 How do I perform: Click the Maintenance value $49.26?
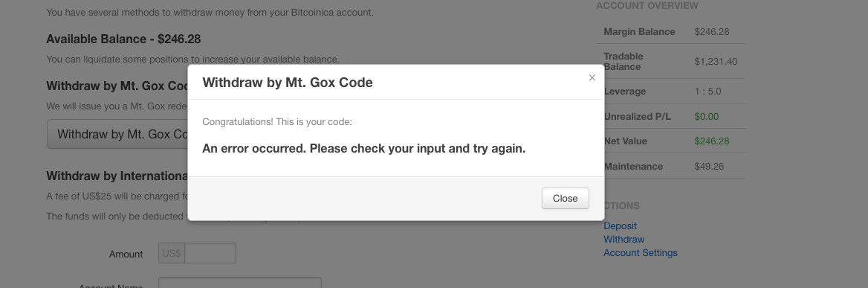[709, 166]
